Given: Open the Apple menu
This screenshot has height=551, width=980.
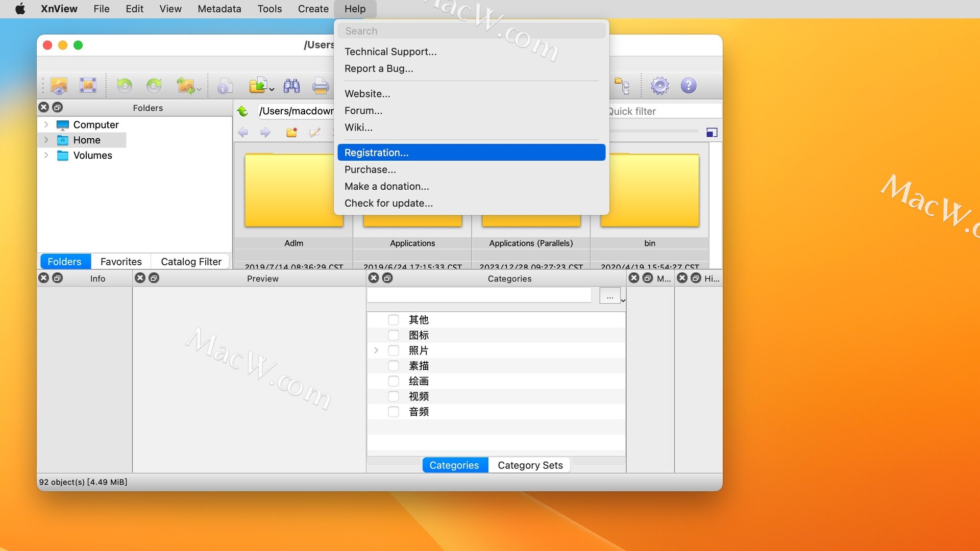Looking at the screenshot, I should tap(20, 9).
